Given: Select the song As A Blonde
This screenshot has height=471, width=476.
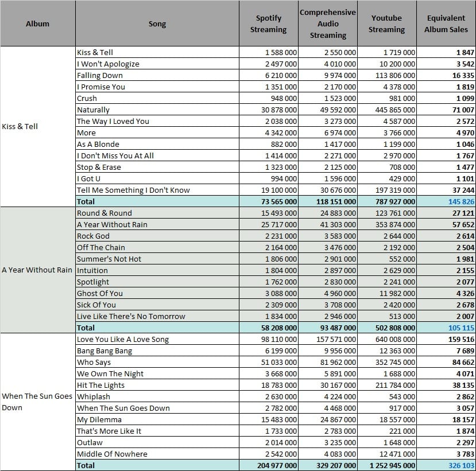Looking at the screenshot, I should pos(157,144).
